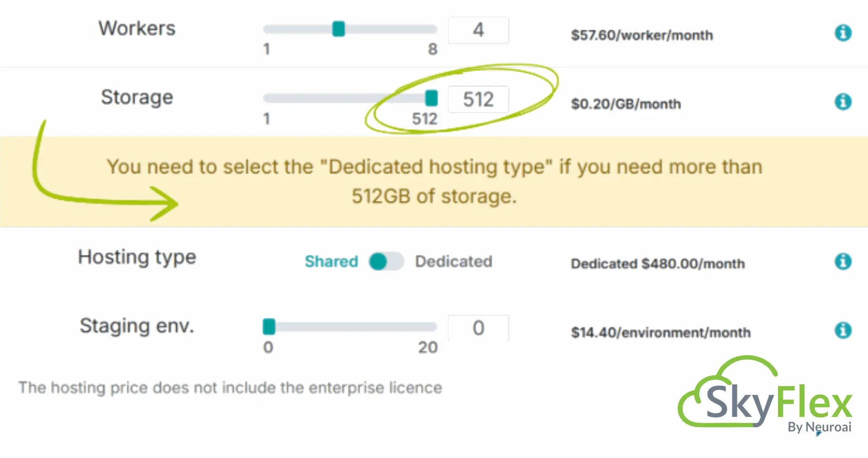Click the Workers slider handle
The height and width of the screenshot is (458, 868).
(x=338, y=29)
